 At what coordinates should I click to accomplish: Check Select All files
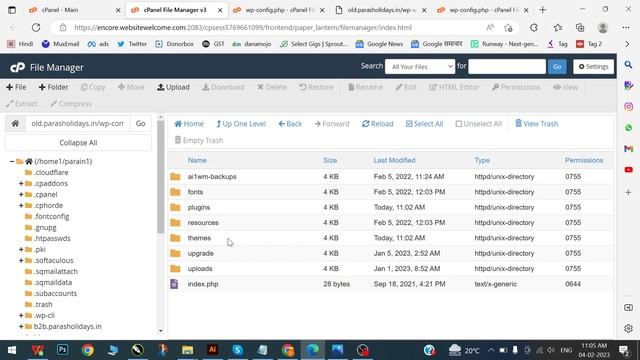(424, 124)
